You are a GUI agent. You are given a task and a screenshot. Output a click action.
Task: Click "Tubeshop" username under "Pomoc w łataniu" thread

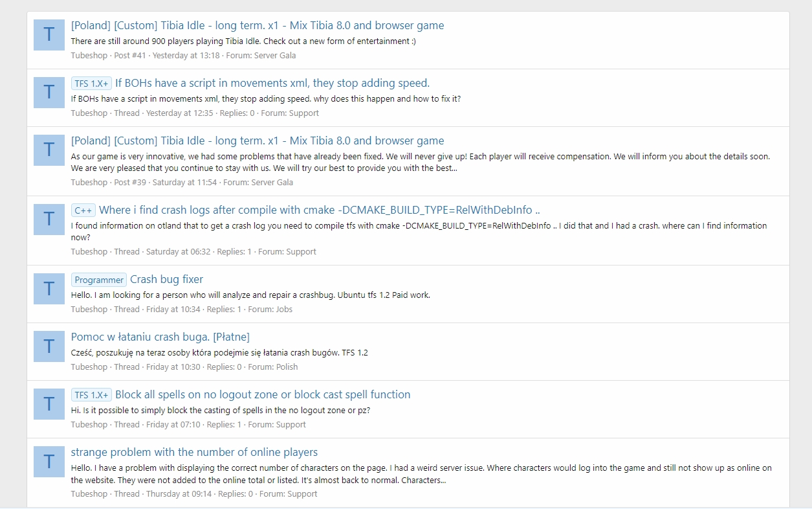click(x=89, y=367)
